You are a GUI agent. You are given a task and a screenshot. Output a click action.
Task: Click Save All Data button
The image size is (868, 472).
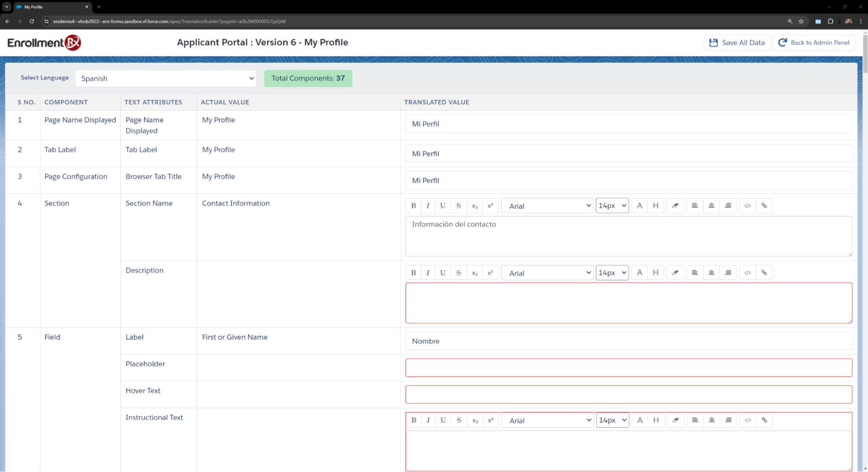(737, 43)
